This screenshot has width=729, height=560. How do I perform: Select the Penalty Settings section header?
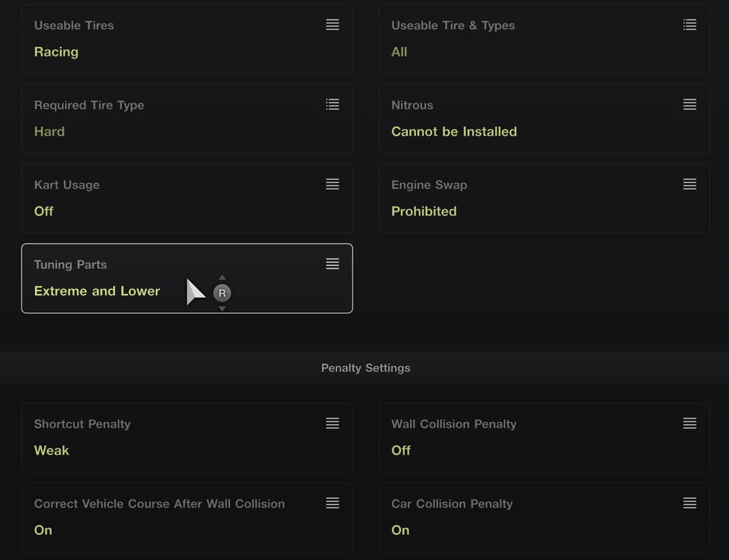(365, 368)
